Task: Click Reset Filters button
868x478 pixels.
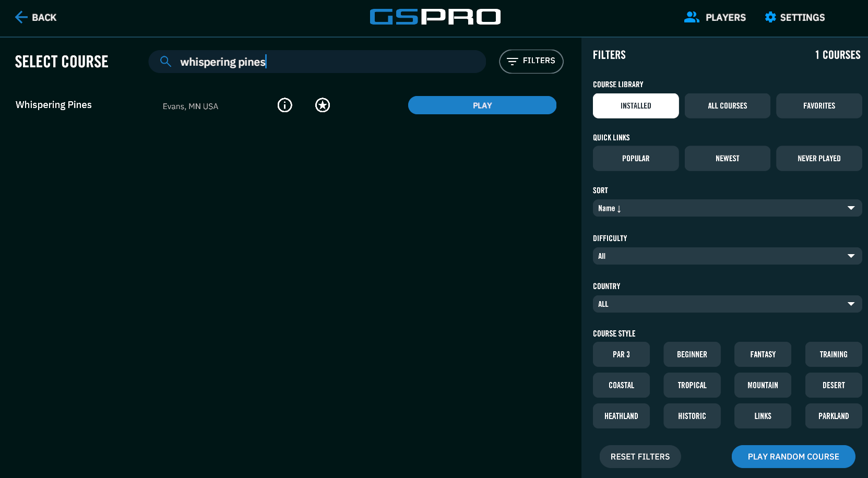Action: (640, 457)
